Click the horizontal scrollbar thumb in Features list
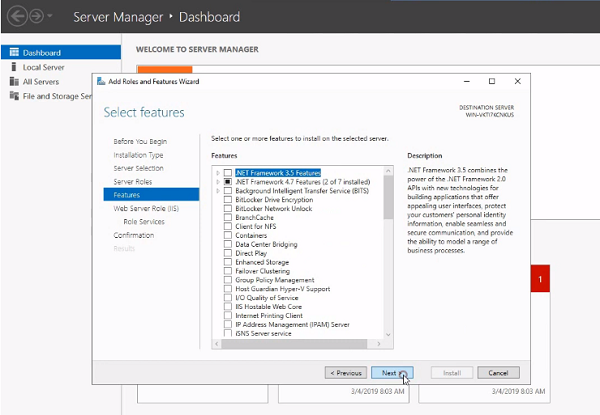This screenshot has width=600, height=415. 294,344
